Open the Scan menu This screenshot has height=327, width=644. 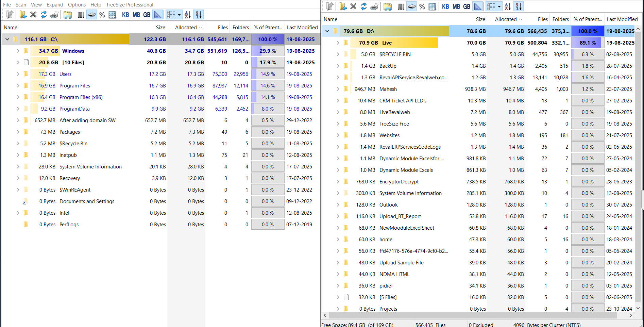pos(21,4)
